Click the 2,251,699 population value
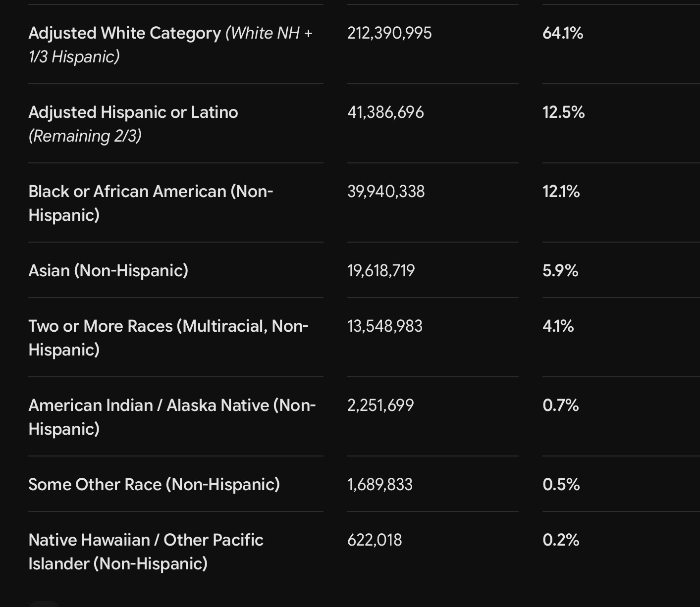The image size is (700, 607). (x=380, y=405)
